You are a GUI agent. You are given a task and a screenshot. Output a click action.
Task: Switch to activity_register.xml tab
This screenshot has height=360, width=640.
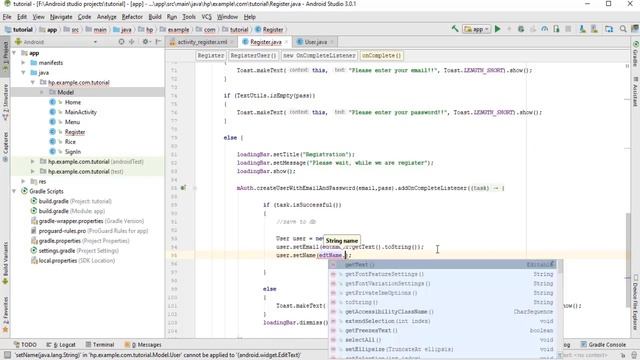[202, 42]
